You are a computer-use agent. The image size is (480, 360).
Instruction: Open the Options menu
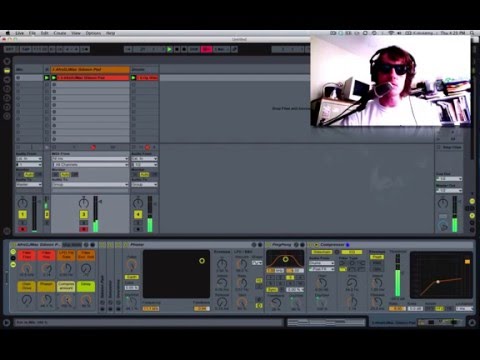(93, 33)
